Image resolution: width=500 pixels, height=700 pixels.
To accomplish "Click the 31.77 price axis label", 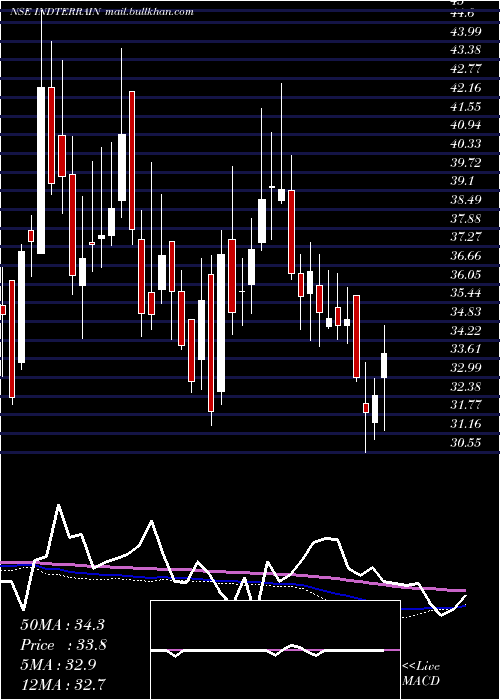I will coord(466,405).
